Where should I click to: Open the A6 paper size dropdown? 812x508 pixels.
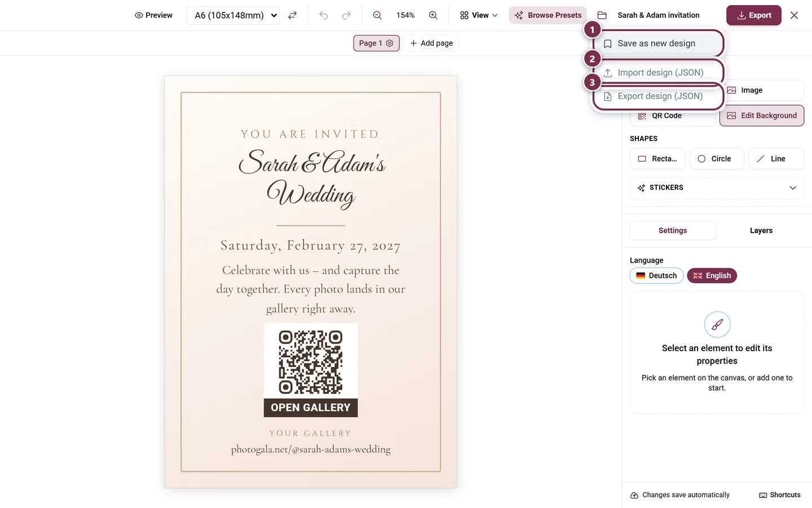(233, 15)
